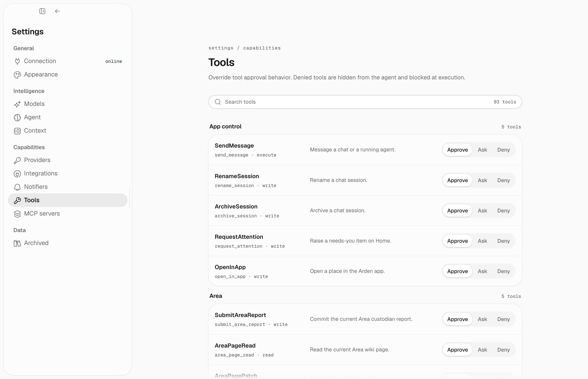Go to Models settings
The image size is (588, 379).
(x=68, y=104)
